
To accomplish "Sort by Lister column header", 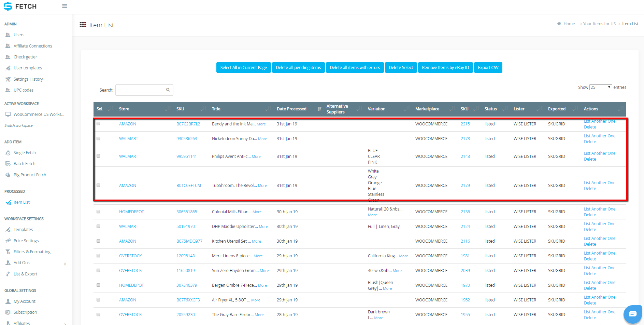I will click(x=528, y=109).
